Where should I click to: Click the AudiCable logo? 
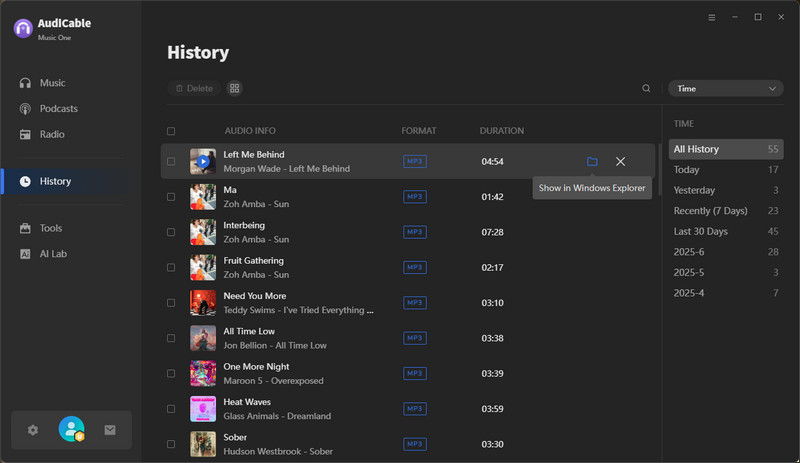tap(23, 29)
